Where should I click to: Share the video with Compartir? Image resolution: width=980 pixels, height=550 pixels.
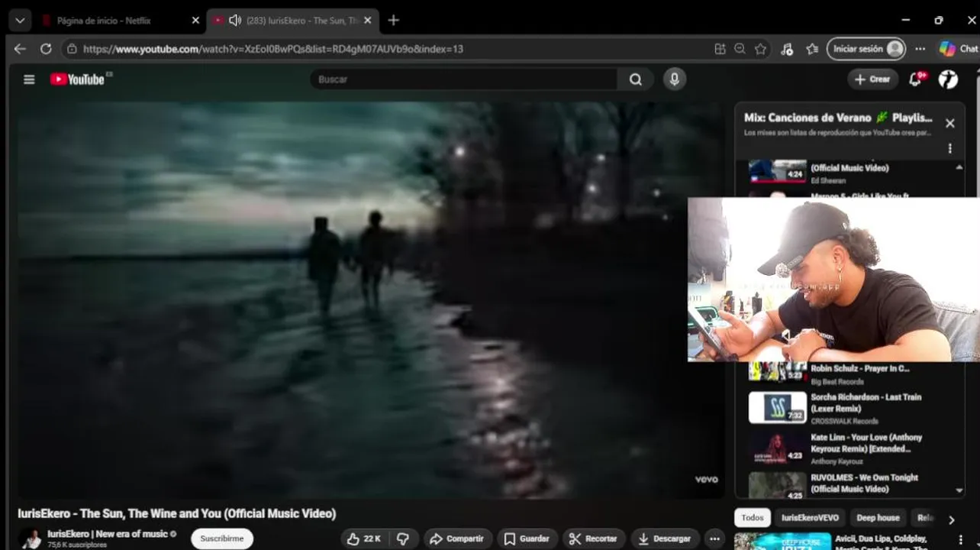click(457, 539)
